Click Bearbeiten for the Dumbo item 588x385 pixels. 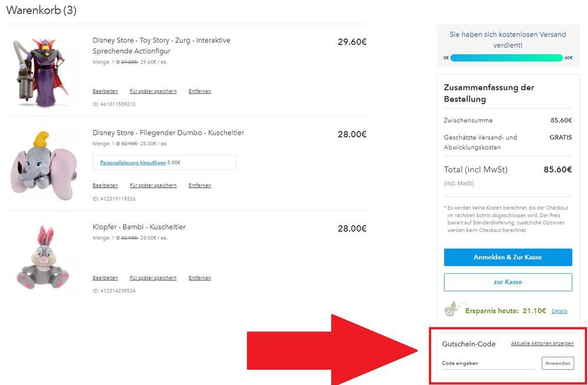pyautogui.click(x=105, y=185)
